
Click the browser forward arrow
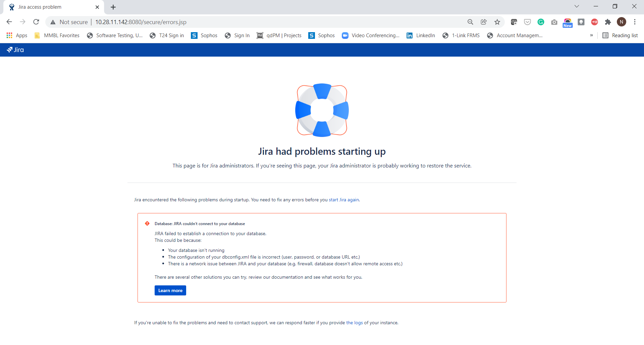[22, 22]
